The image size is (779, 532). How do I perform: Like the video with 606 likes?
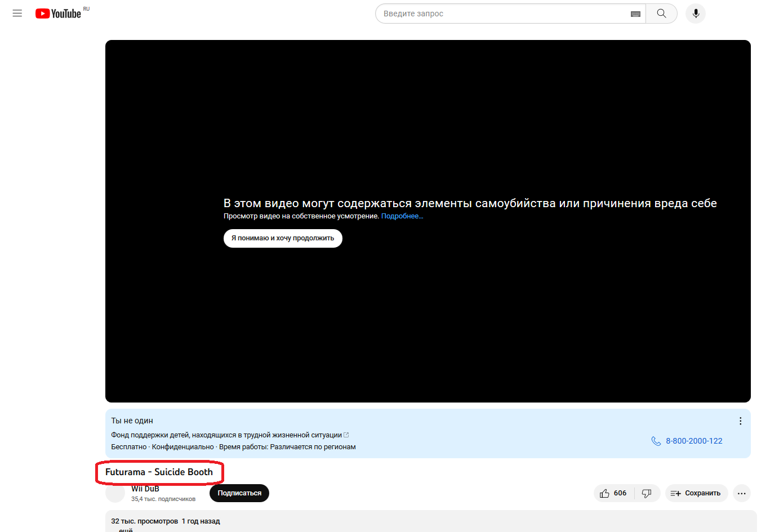click(x=613, y=493)
